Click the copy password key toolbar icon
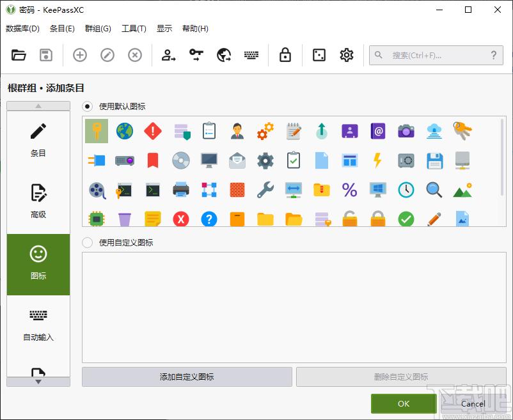The height and width of the screenshot is (420, 513). click(196, 55)
